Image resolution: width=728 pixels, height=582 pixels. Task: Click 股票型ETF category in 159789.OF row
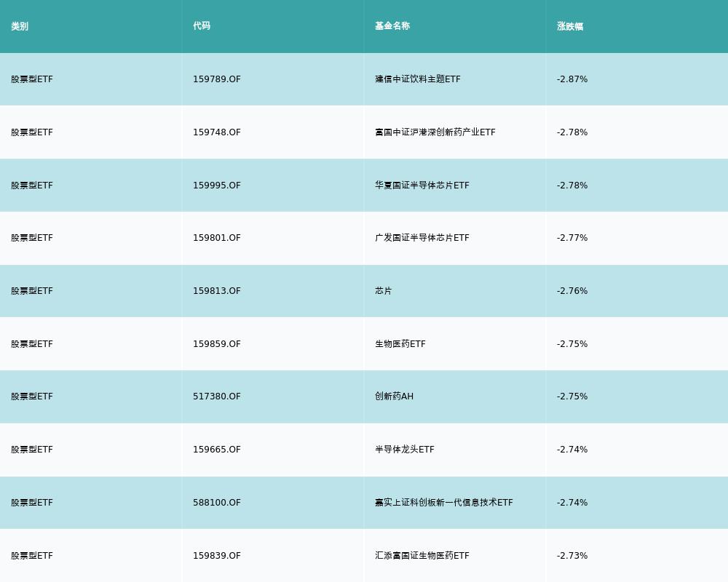[32, 79]
